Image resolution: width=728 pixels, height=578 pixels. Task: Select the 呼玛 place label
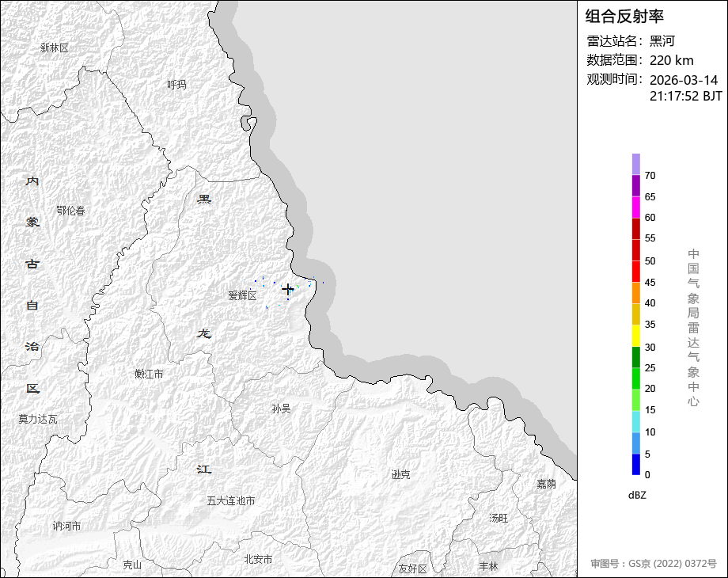[x=177, y=85]
